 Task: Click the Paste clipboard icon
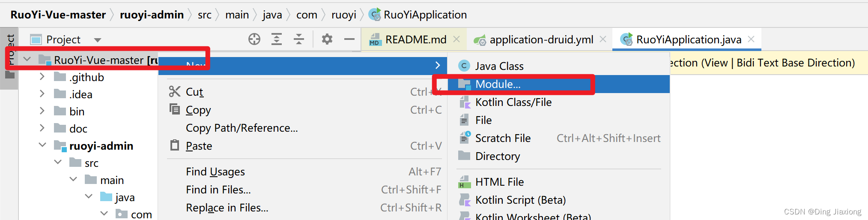coord(175,145)
